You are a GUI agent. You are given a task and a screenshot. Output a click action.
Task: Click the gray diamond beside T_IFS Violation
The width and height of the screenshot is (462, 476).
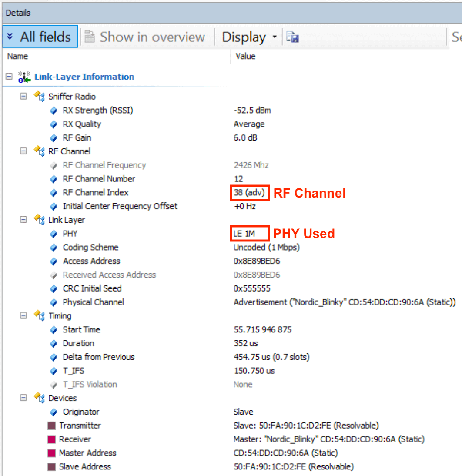tap(53, 384)
